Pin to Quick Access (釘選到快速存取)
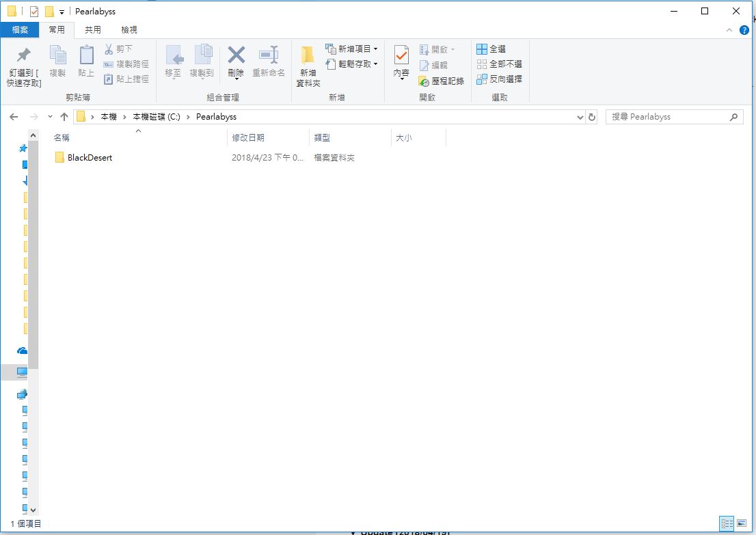 [x=24, y=66]
